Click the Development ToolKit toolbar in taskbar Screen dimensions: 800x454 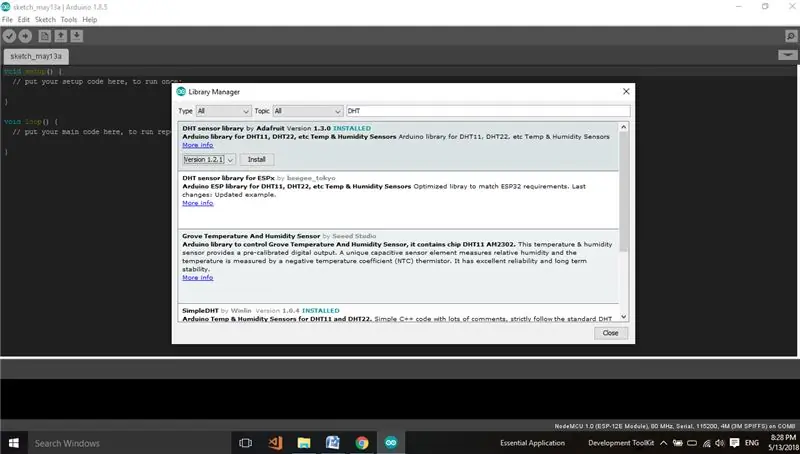621,443
